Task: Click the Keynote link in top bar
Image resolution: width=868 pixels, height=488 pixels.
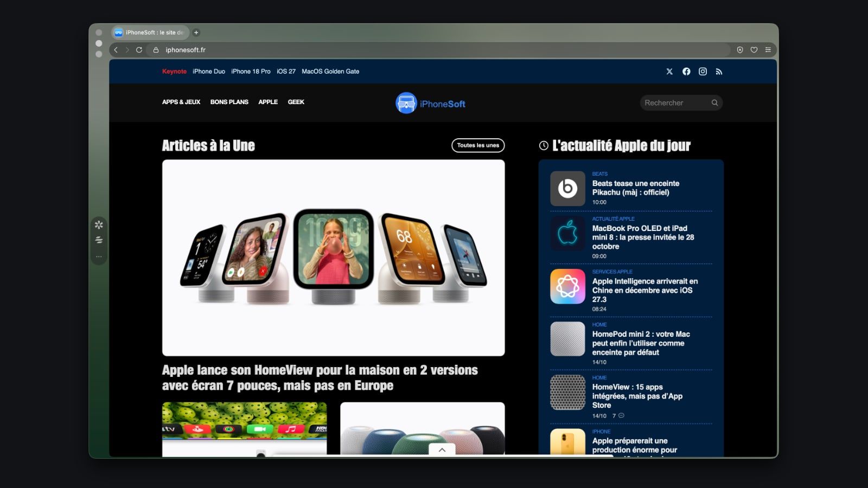Action: pyautogui.click(x=174, y=72)
